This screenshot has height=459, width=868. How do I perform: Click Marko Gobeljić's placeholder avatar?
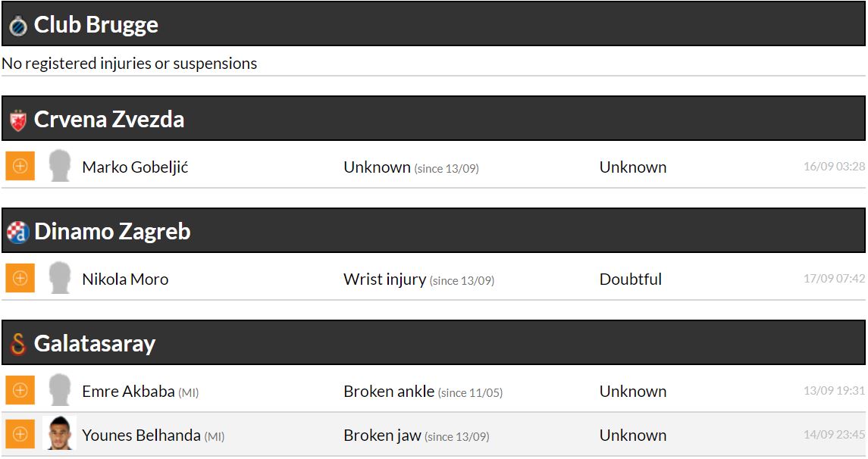pyautogui.click(x=60, y=166)
